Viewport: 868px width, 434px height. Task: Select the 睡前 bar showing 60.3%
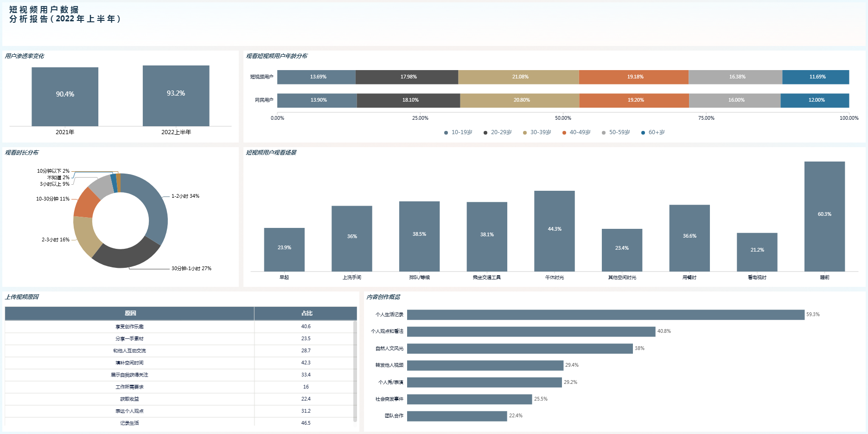coord(824,216)
